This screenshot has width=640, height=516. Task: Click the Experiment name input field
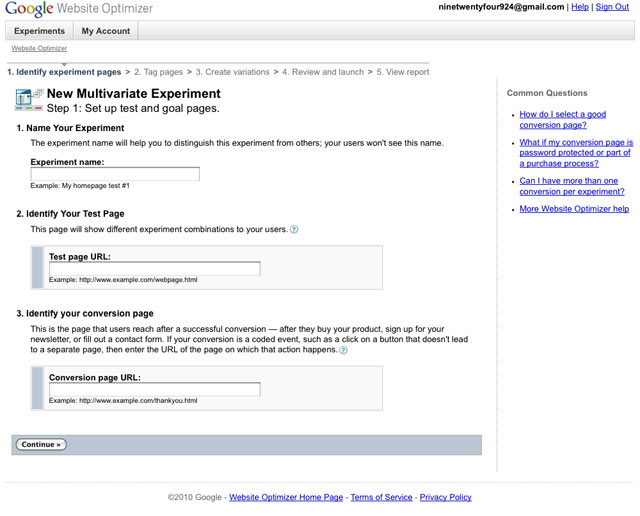click(115, 174)
